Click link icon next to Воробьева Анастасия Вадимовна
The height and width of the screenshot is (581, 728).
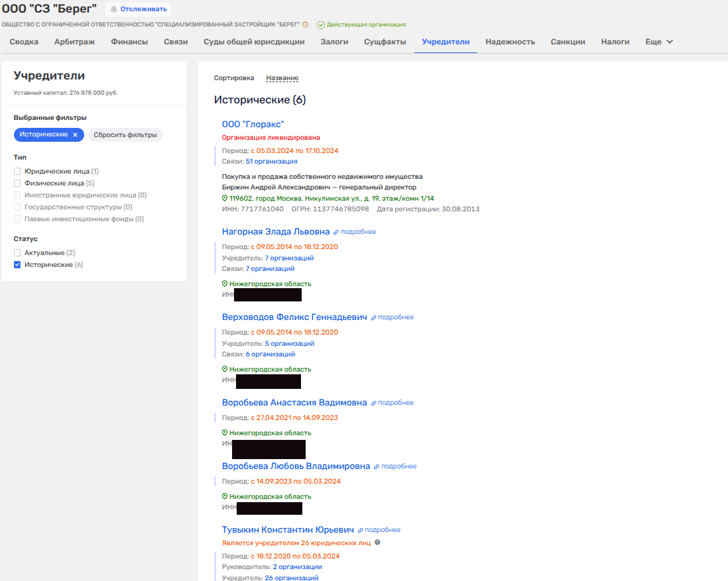point(374,403)
